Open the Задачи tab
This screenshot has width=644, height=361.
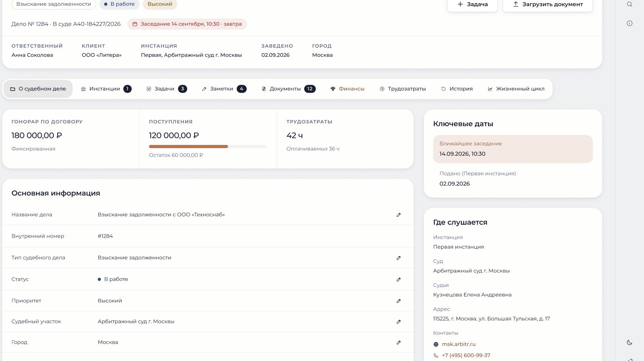[167, 89]
